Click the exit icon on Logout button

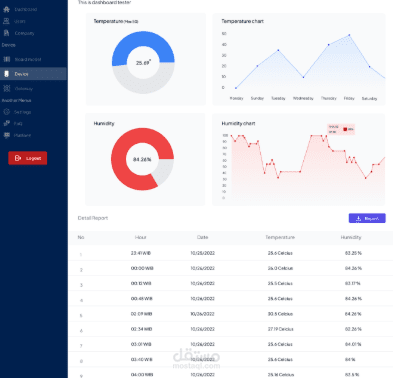(18, 158)
